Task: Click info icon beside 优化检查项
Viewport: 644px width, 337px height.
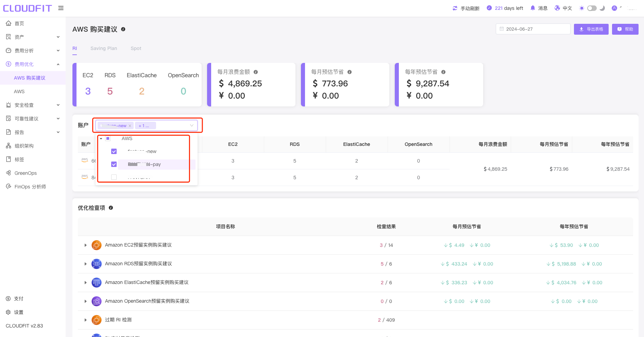Action: pyautogui.click(x=111, y=208)
